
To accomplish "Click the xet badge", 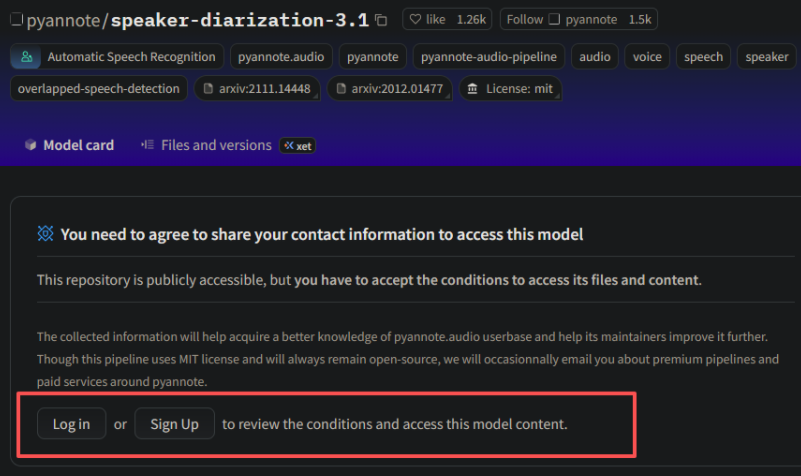I will coord(297,146).
